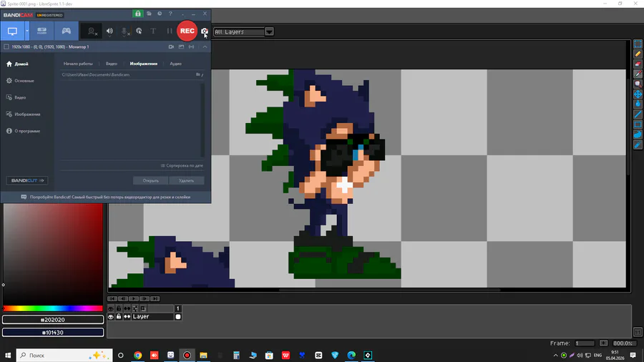Select the line tool
The height and width of the screenshot is (362, 644).
[638, 114]
